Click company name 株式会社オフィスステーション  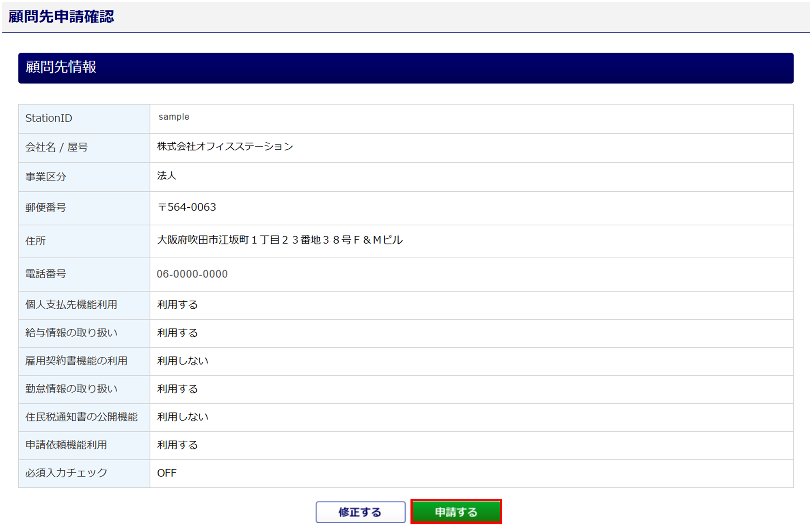click(x=225, y=146)
